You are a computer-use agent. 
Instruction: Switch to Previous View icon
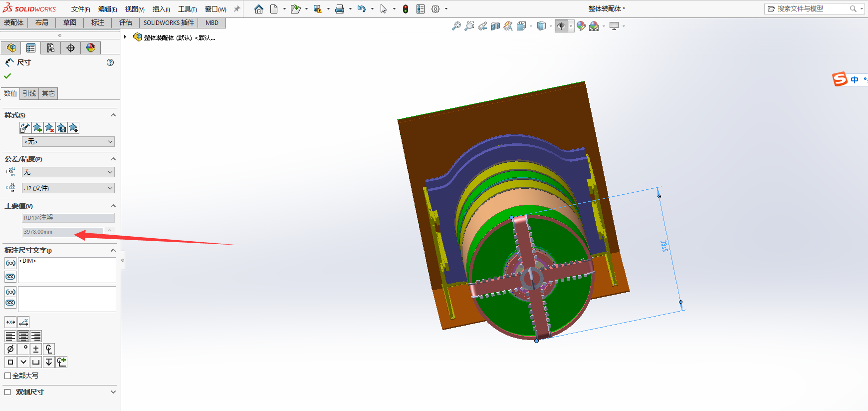click(482, 26)
